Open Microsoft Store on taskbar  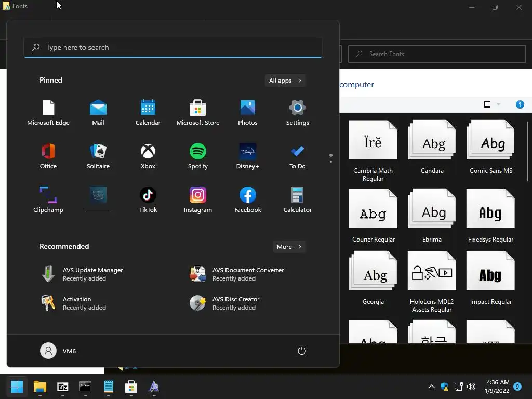click(x=131, y=387)
